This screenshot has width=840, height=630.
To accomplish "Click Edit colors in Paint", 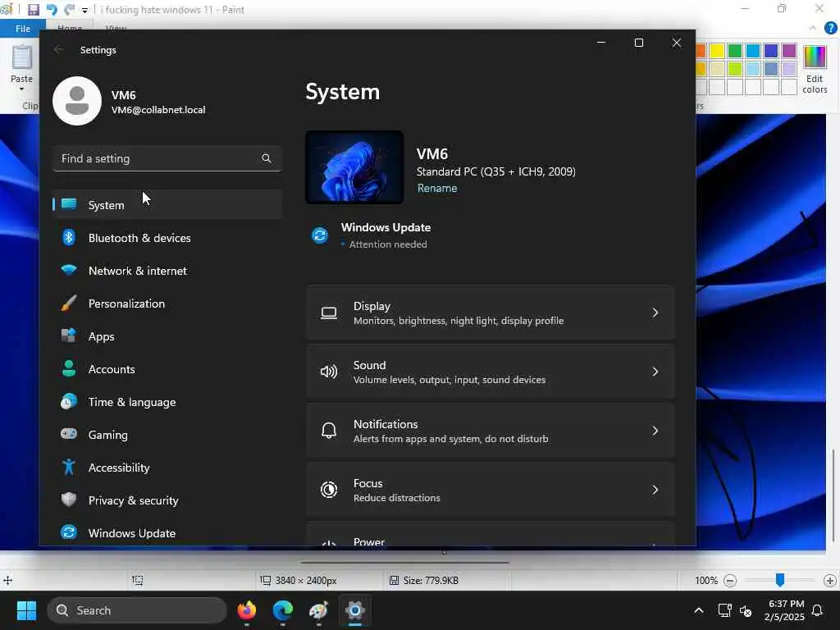I will (815, 69).
